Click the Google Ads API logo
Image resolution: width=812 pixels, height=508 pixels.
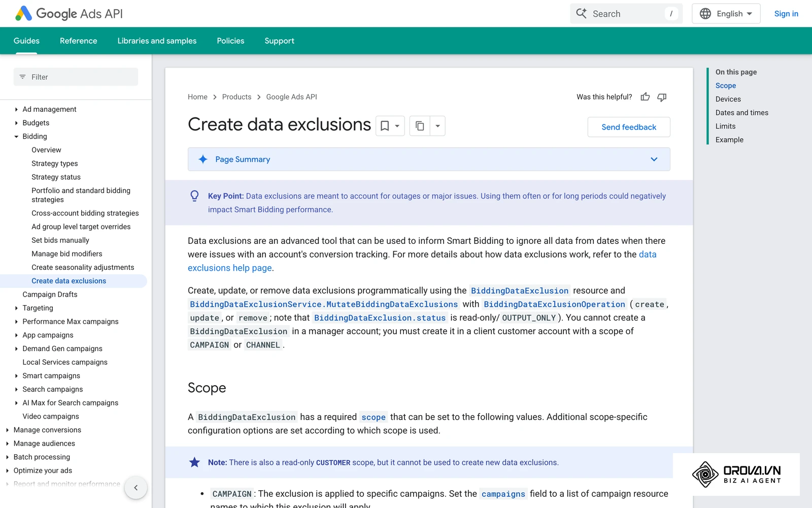tap(69, 14)
